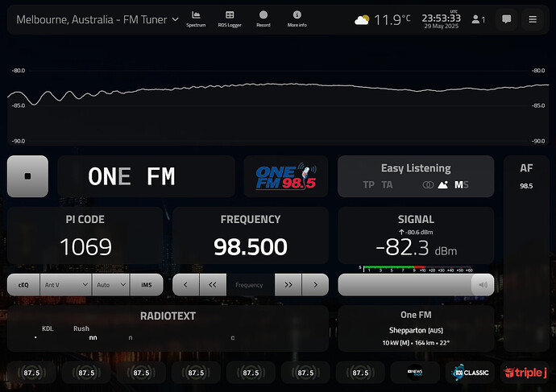Click the mountain signal icon in Easy Listening panel
The width and height of the screenshot is (556, 392).
pos(443,185)
